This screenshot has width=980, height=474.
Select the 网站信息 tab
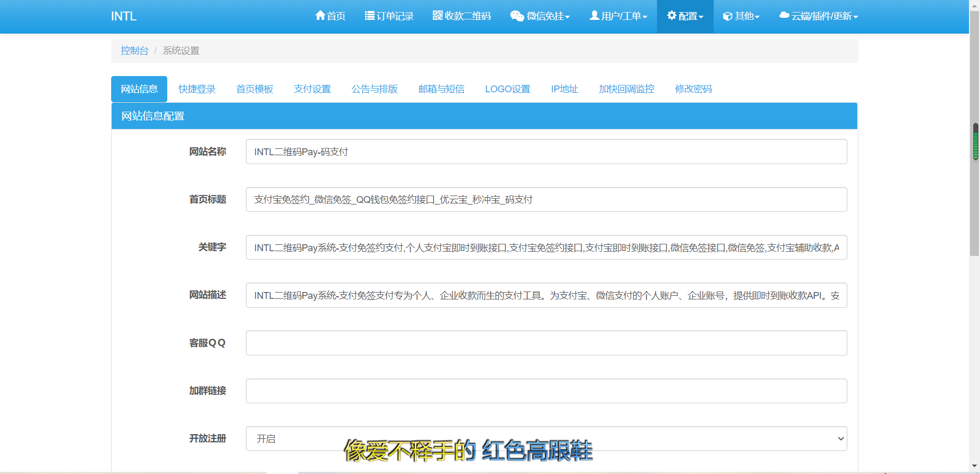tap(139, 89)
